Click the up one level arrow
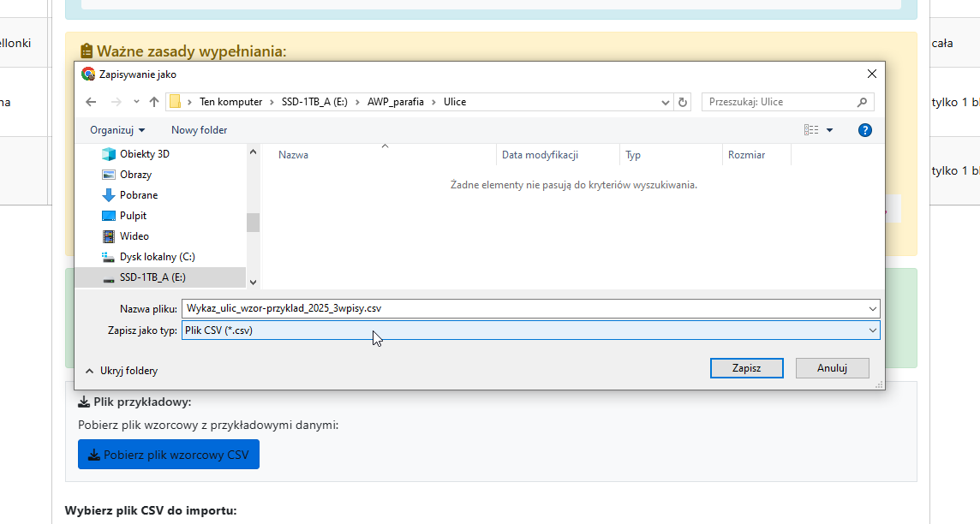The image size is (980, 524). pos(154,102)
